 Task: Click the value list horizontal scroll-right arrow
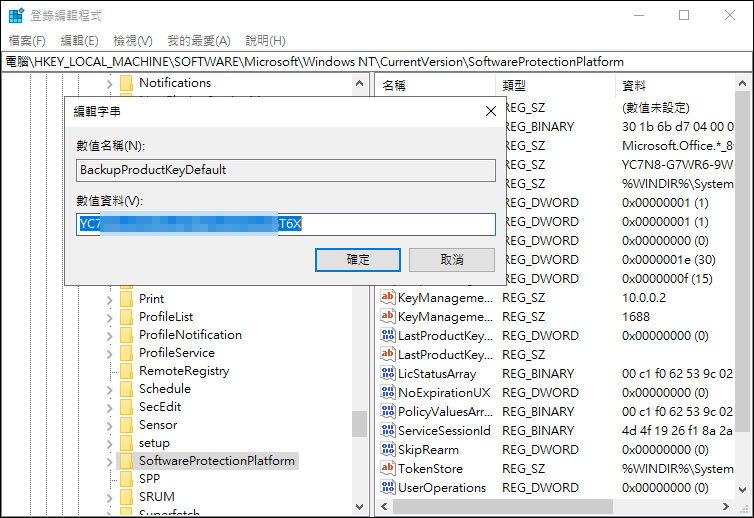726,506
